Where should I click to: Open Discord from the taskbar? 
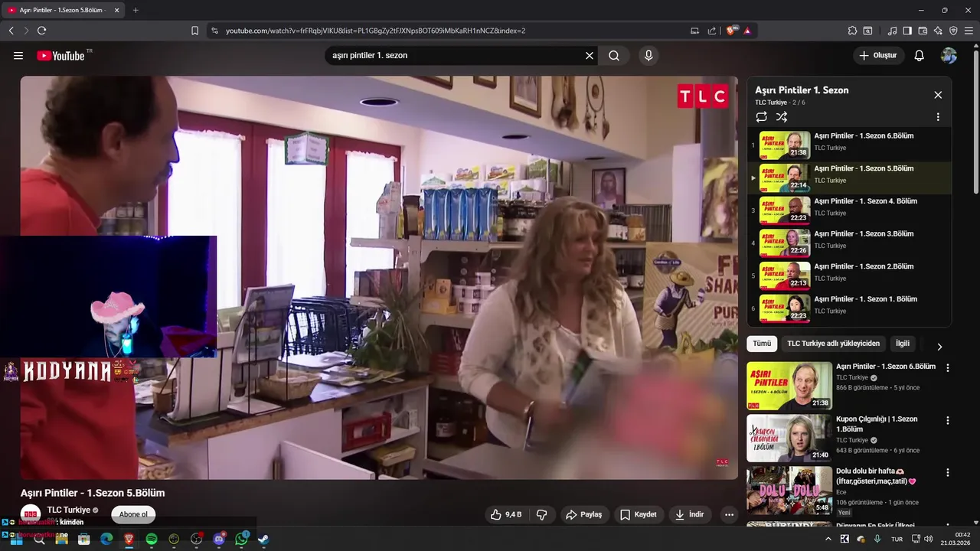pyautogui.click(x=219, y=539)
